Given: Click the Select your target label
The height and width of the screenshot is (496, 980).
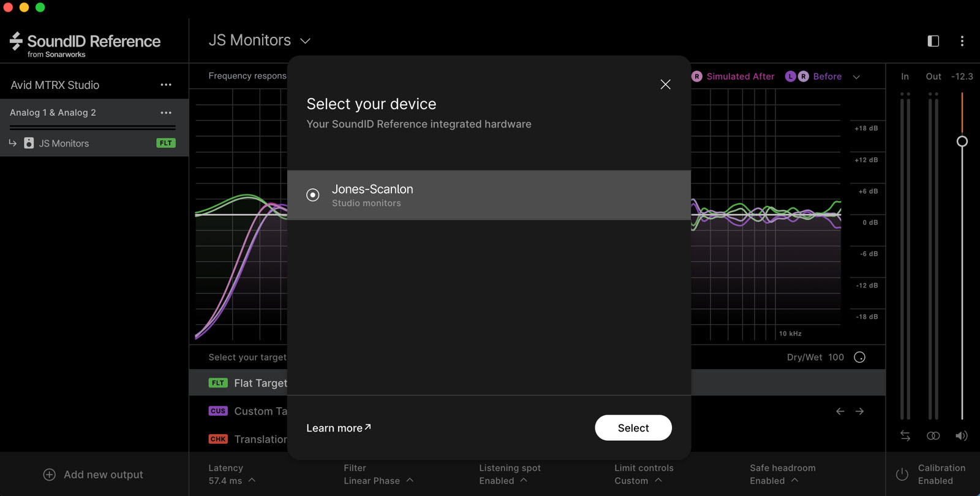Looking at the screenshot, I should pyautogui.click(x=247, y=357).
